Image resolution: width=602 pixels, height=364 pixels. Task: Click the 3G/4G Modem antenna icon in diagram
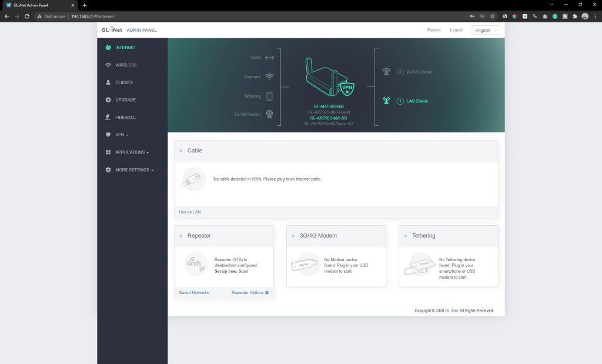[x=269, y=114]
